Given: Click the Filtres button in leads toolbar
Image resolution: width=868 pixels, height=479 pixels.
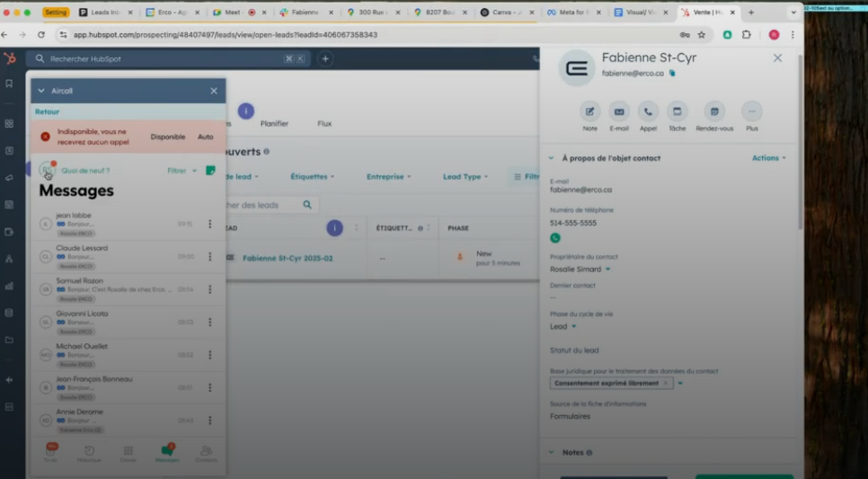Looking at the screenshot, I should point(524,177).
